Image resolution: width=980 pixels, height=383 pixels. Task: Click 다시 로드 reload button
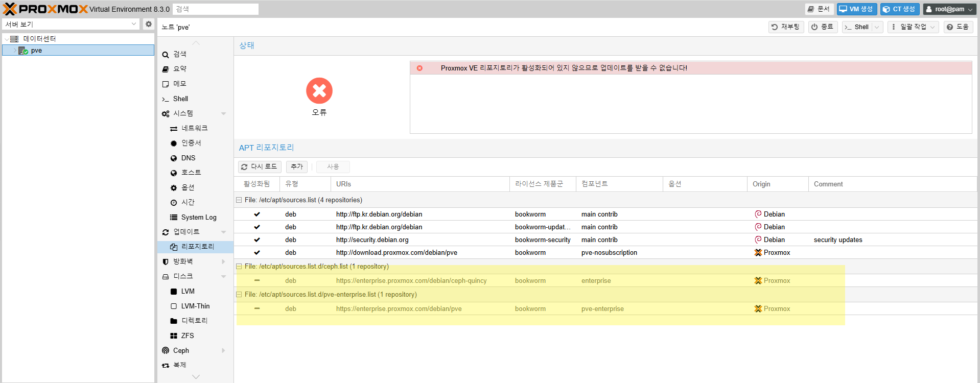[x=260, y=167]
